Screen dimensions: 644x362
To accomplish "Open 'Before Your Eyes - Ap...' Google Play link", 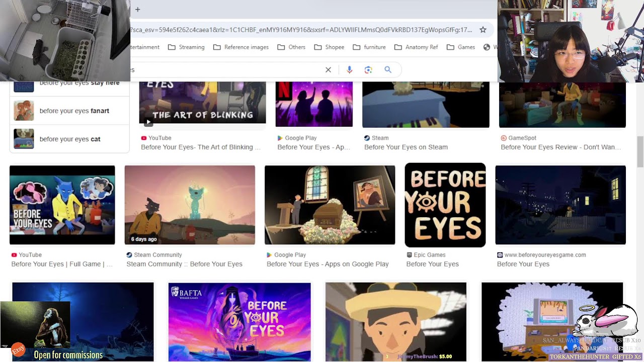I will [313, 147].
